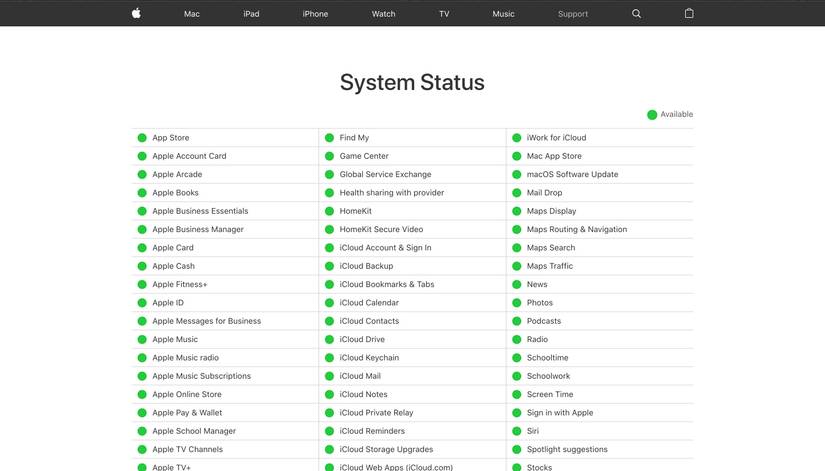This screenshot has height=471, width=825.
Task: Select Sign in with Apple text
Action: pyautogui.click(x=560, y=413)
